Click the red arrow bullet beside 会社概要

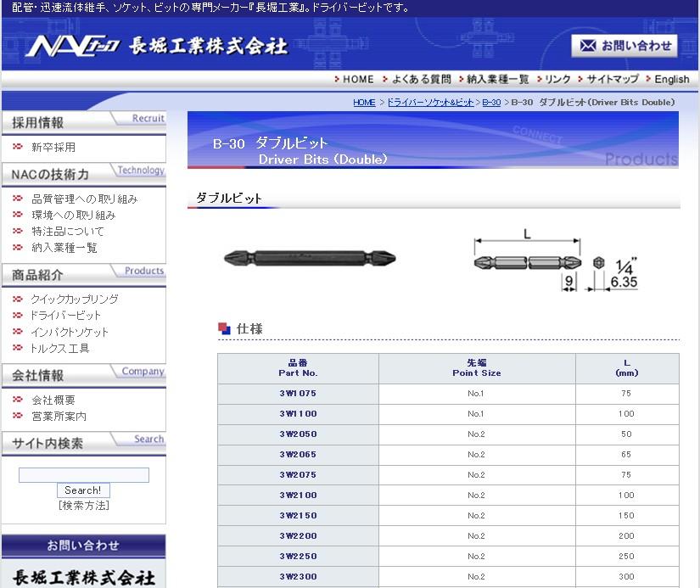18,399
